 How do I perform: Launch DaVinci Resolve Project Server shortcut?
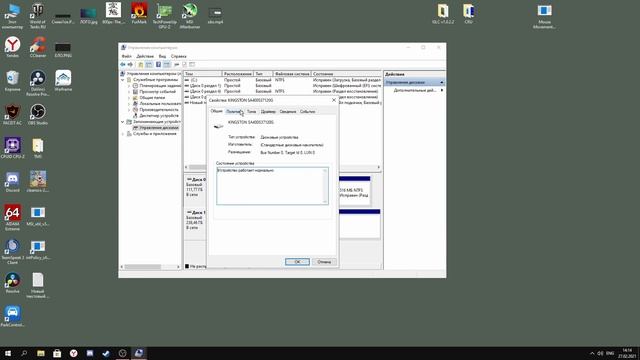pyautogui.click(x=38, y=83)
